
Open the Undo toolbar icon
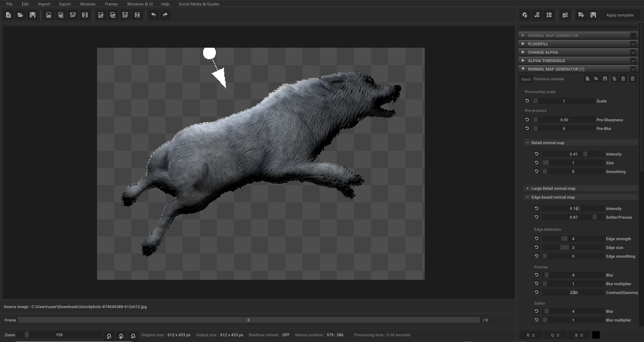153,15
